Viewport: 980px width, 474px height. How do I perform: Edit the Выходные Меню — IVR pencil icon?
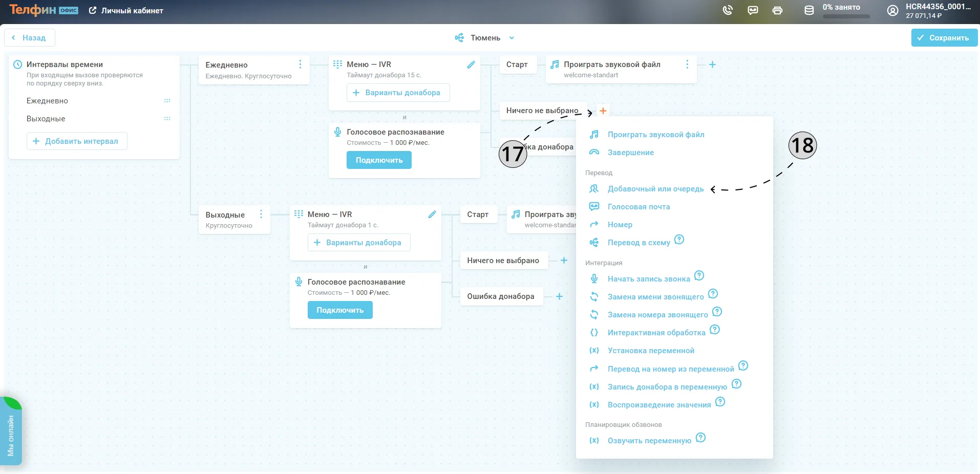[432, 214]
